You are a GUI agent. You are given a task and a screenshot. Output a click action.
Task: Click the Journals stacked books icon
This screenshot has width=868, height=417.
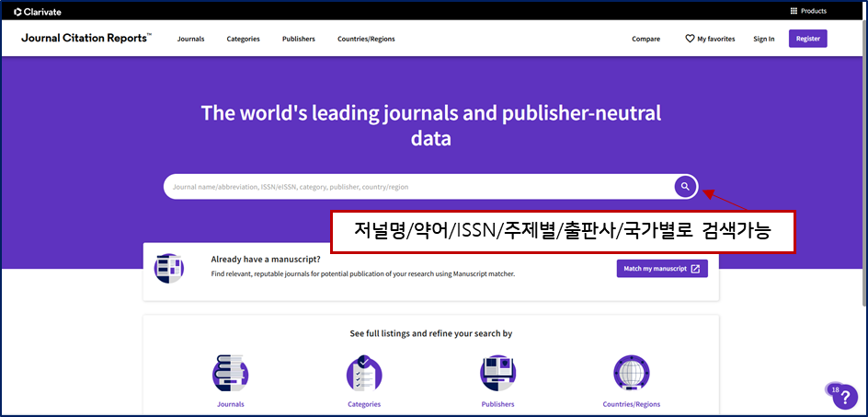230,373
